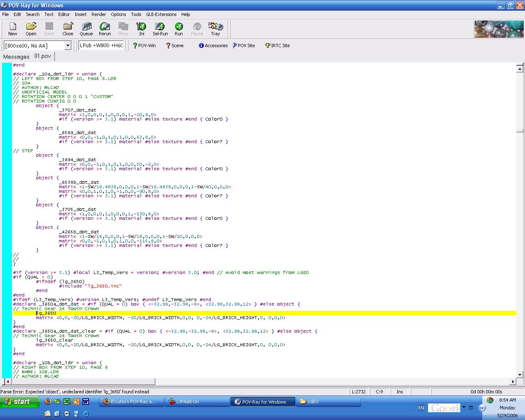Switch to LGEO folder taskbar window
This screenshot has width=525, height=420.
pyautogui.click(x=329, y=402)
